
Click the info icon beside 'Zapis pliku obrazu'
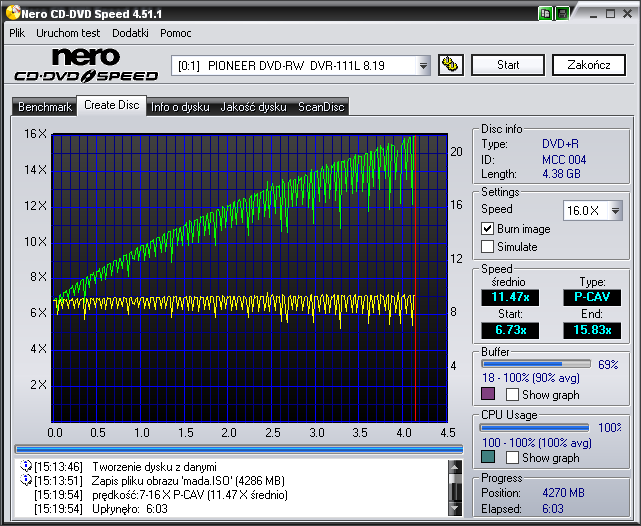point(26,480)
